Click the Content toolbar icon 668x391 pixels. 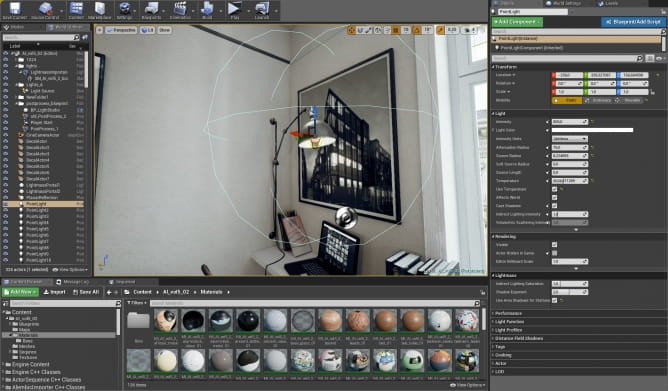pyautogui.click(x=76, y=10)
